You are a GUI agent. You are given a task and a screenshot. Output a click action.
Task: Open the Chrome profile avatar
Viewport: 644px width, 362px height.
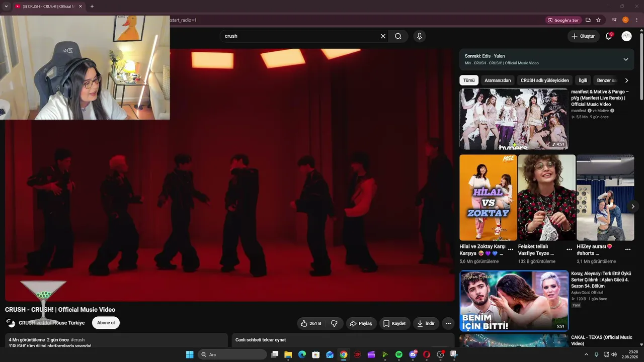(625, 20)
